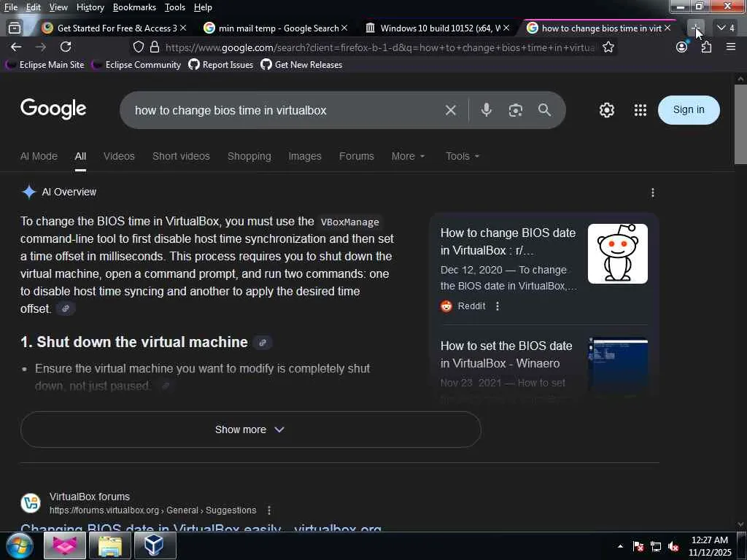This screenshot has height=560, width=747.
Task: Reload the current page
Action: [66, 47]
